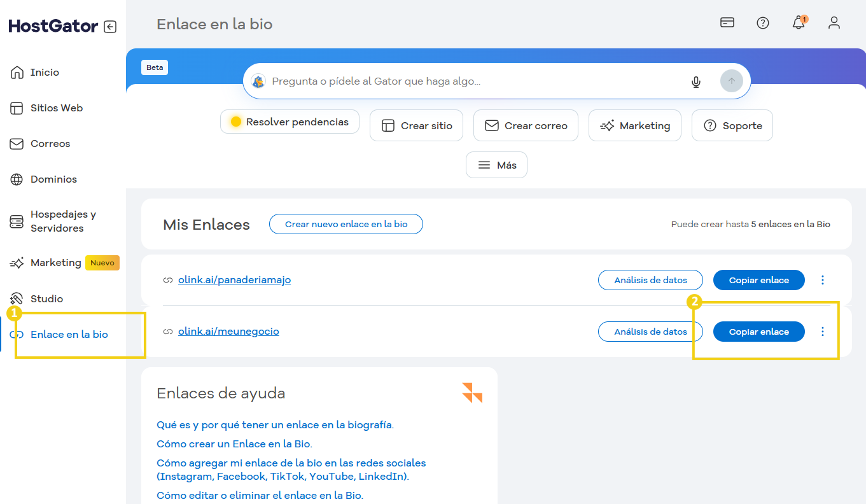The width and height of the screenshot is (866, 504).
Task: Open the account profile icon
Action: pyautogui.click(x=834, y=23)
